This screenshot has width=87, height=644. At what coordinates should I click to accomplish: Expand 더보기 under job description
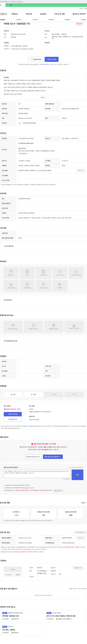pyautogui.click(x=43, y=97)
